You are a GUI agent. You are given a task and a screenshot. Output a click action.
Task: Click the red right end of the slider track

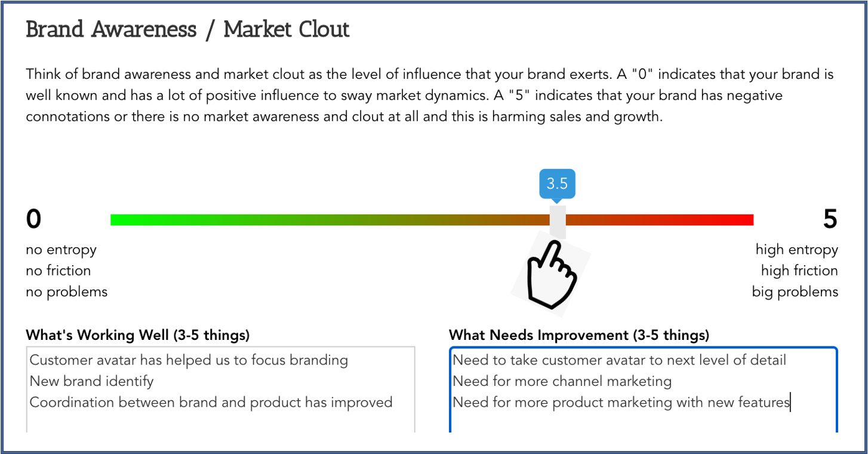click(x=746, y=220)
